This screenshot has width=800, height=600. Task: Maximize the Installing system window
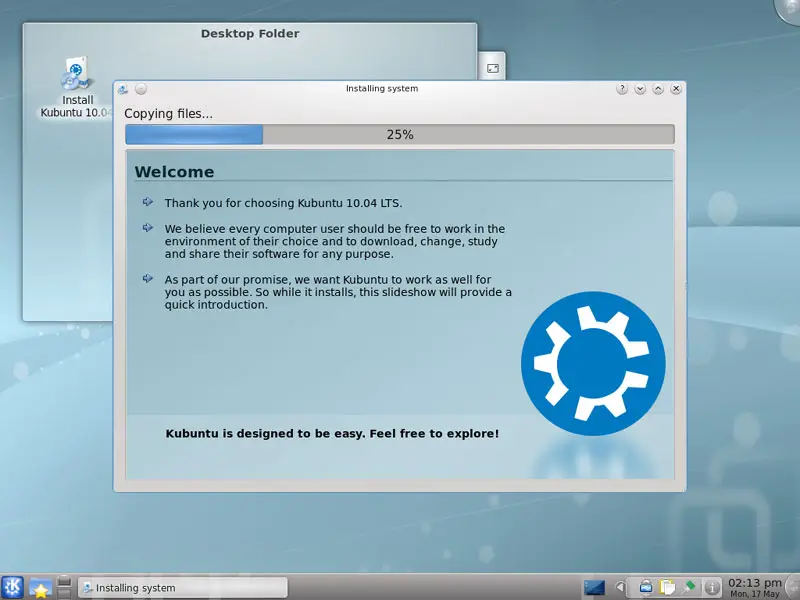[x=658, y=89]
